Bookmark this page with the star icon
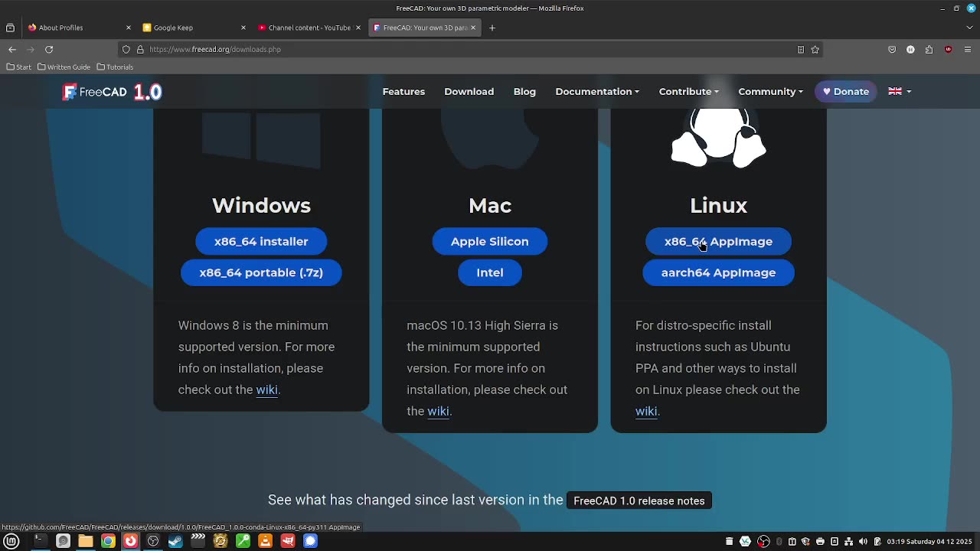Image resolution: width=980 pixels, height=551 pixels. tap(815, 49)
